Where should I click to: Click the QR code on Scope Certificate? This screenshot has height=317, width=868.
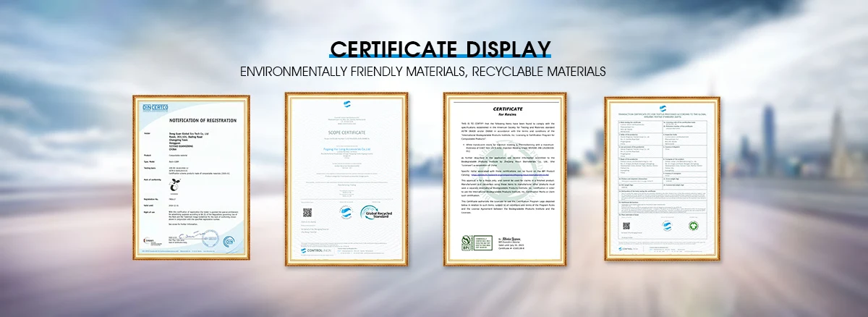click(x=306, y=212)
